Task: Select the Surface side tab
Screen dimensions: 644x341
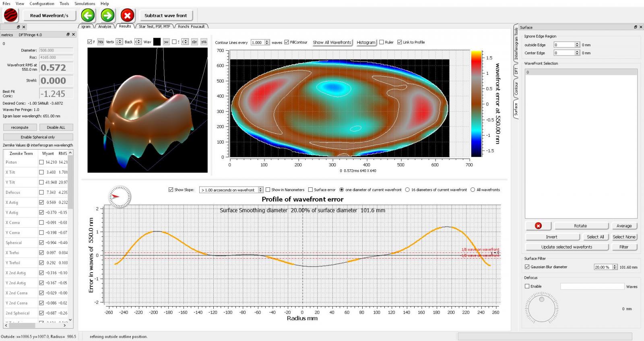Action: pos(516,109)
